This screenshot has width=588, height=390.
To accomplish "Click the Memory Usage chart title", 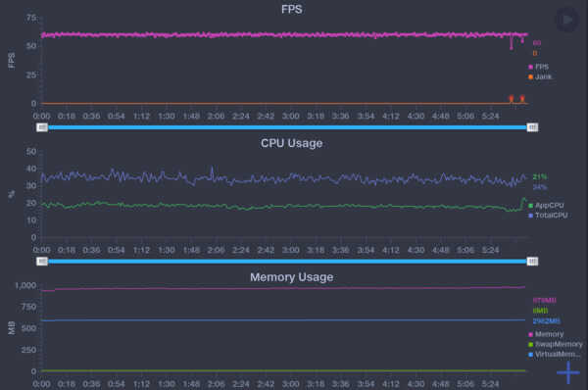I will (292, 277).
